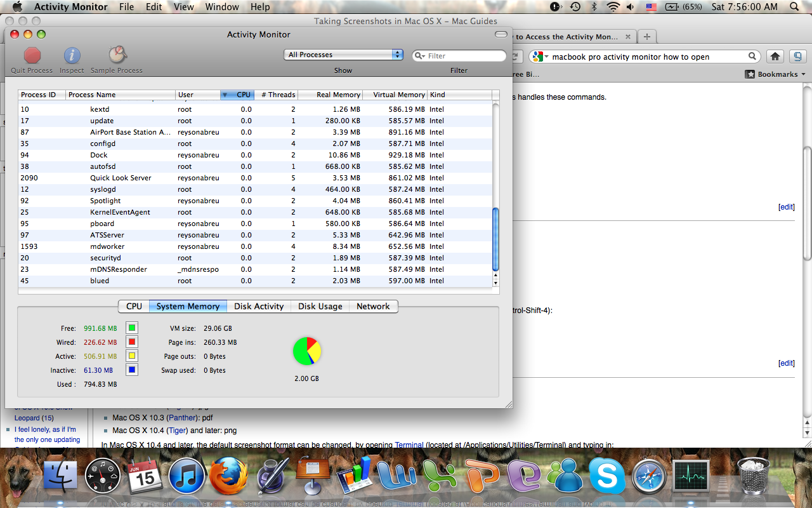Click the battery status icon
812x508 pixels.
[x=671, y=7]
